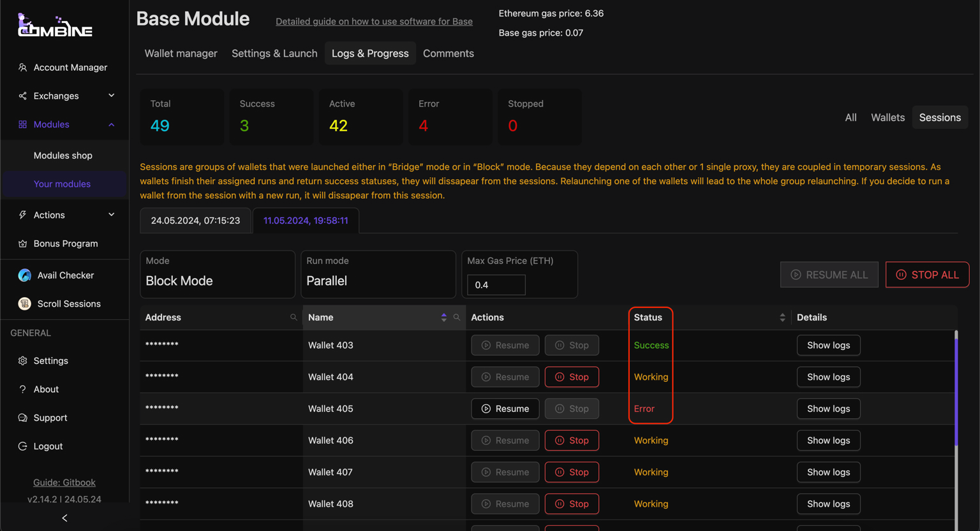Image resolution: width=980 pixels, height=531 pixels.
Task: Switch view filter to Wallets
Action: pos(887,117)
